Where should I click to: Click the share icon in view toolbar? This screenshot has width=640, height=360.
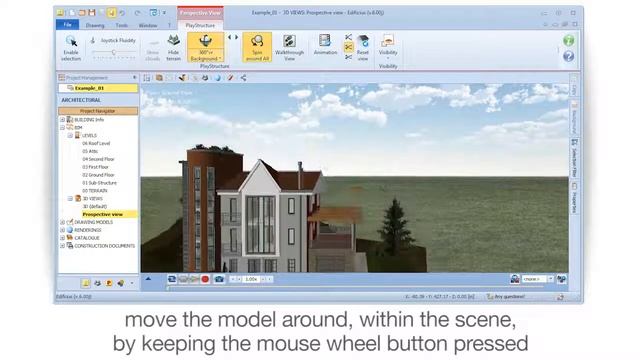243,78
